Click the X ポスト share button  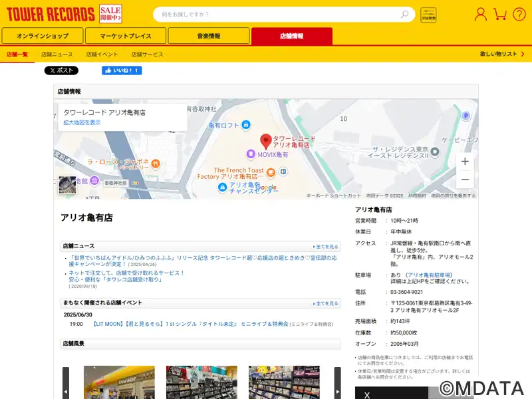coord(61,70)
